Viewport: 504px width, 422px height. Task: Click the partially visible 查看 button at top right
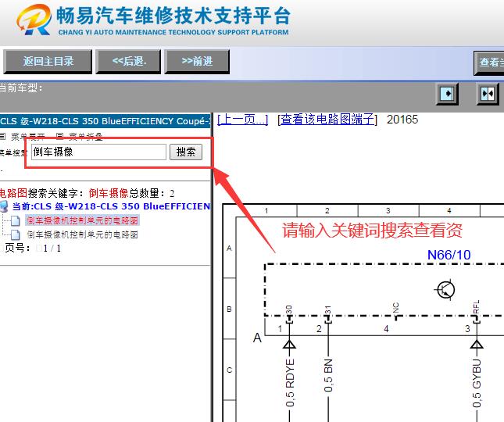(489, 63)
